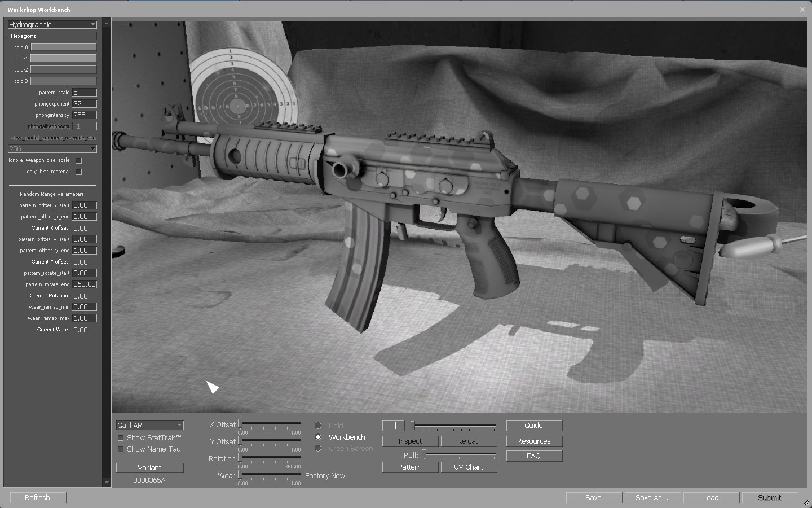Click the pattern_offset_x_end field
Viewport: 812px width, 508px height.
tap(85, 217)
